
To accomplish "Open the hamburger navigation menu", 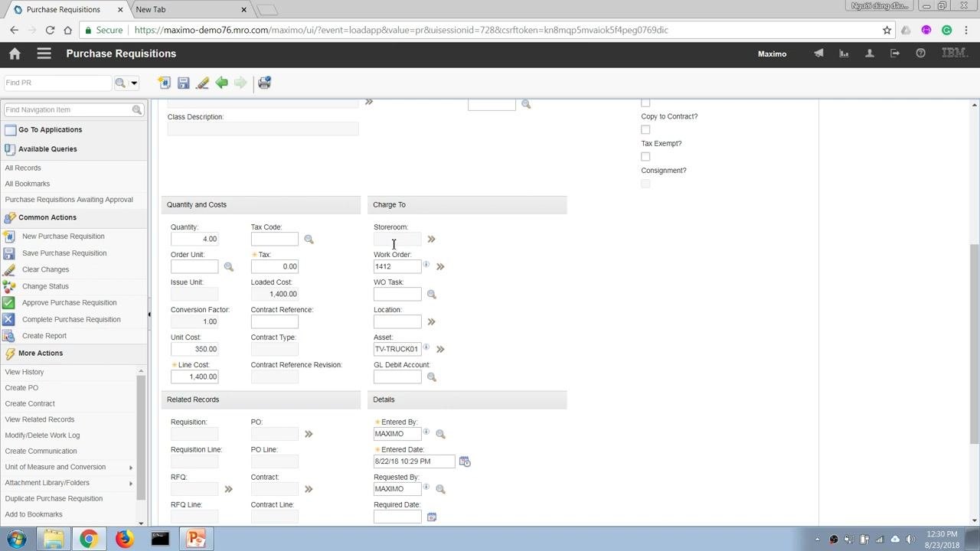I will [x=44, y=54].
